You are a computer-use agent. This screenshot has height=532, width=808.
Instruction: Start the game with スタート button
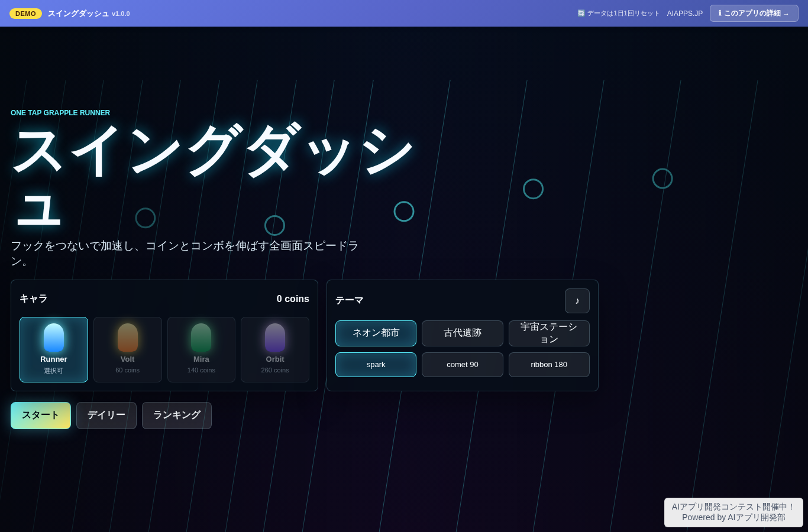(41, 416)
